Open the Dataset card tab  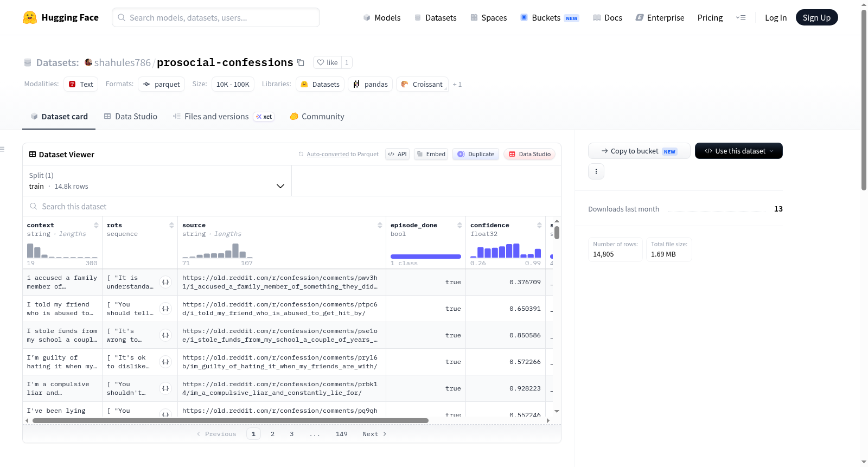(x=59, y=116)
